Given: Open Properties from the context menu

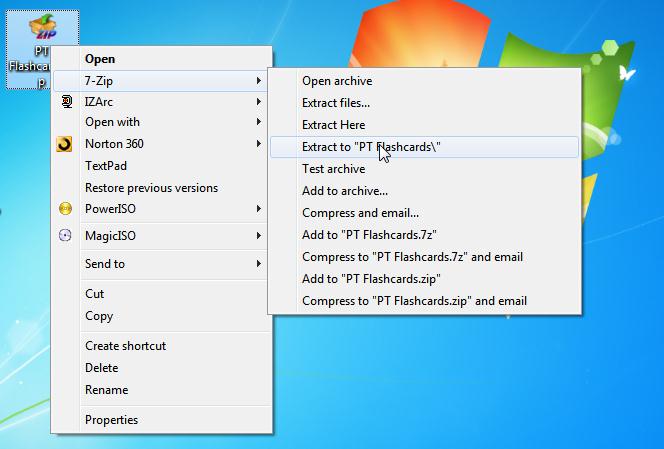Looking at the screenshot, I should [161, 420].
